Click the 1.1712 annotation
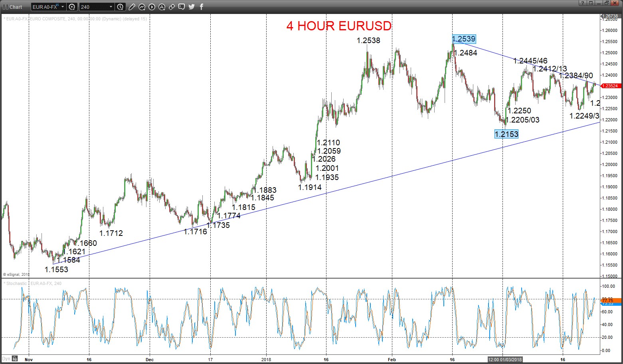 [111, 233]
